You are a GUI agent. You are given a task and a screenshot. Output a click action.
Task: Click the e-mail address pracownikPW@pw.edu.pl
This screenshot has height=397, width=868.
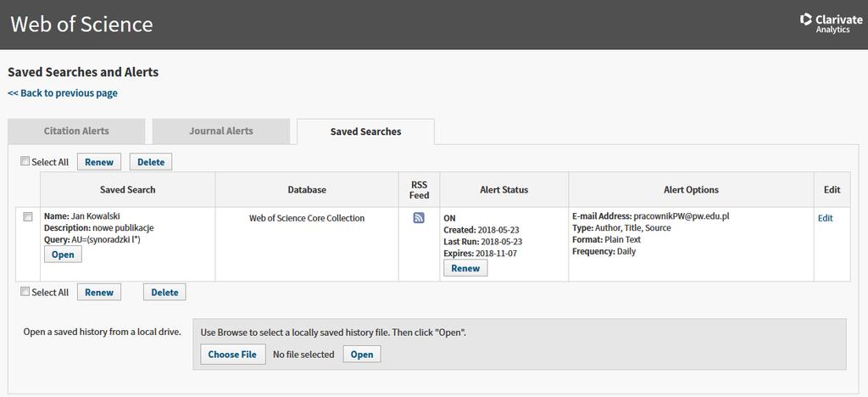click(681, 216)
